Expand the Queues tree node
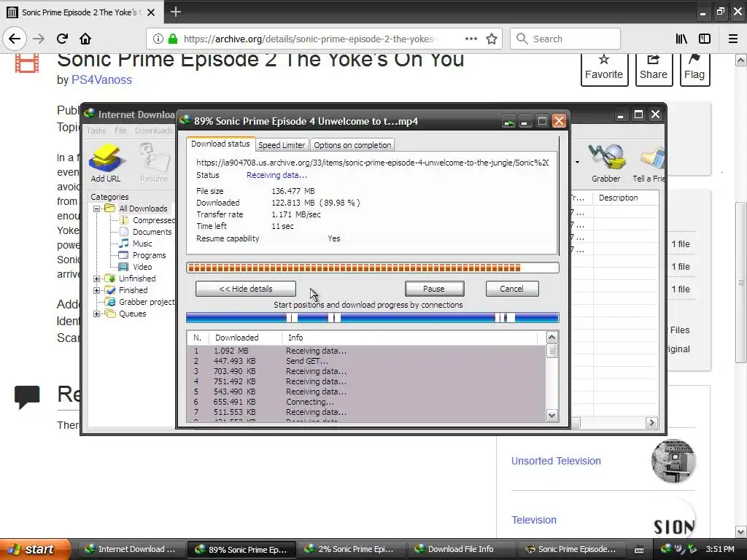This screenshot has width=747, height=560. coord(97,314)
